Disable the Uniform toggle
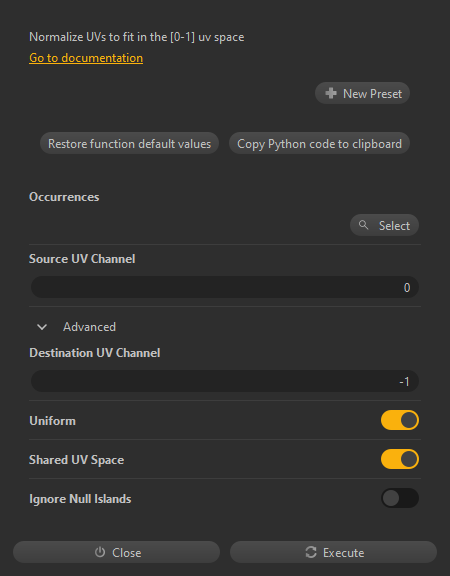This screenshot has height=576, width=450. (400, 420)
